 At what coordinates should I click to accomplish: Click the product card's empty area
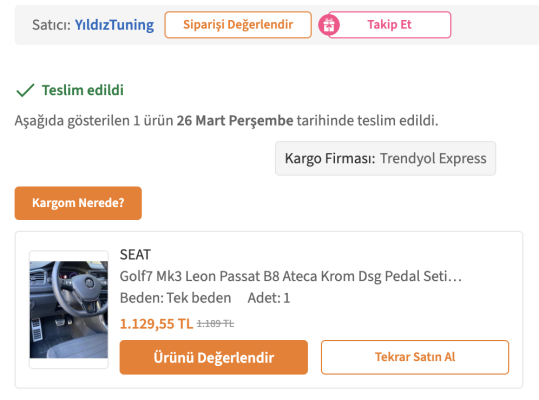point(395,309)
